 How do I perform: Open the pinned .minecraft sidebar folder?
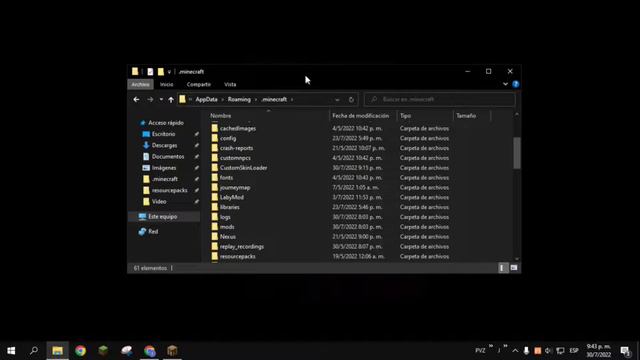pyautogui.click(x=164, y=179)
